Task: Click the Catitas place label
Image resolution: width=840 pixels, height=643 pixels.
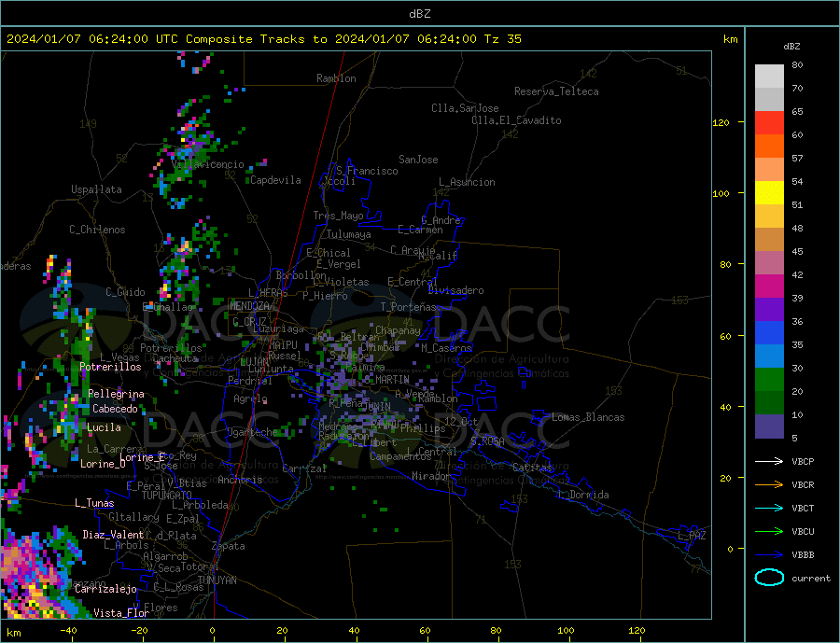Action: tap(532, 468)
